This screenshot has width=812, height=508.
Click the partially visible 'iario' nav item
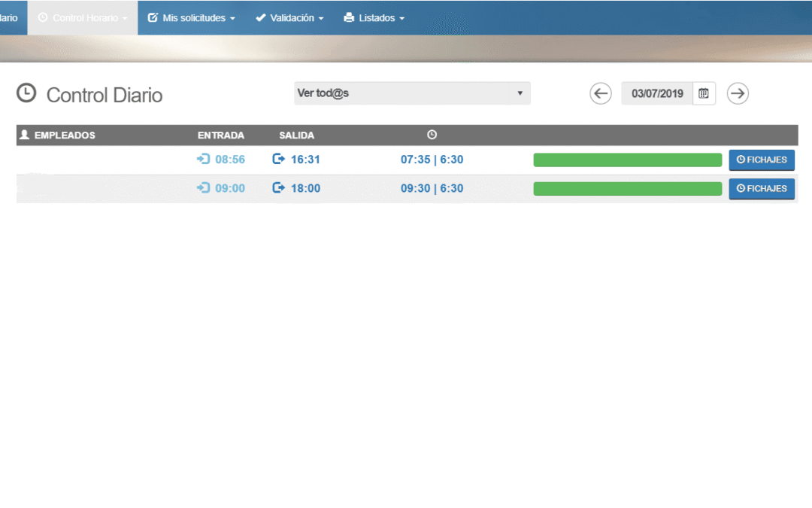tap(11, 17)
